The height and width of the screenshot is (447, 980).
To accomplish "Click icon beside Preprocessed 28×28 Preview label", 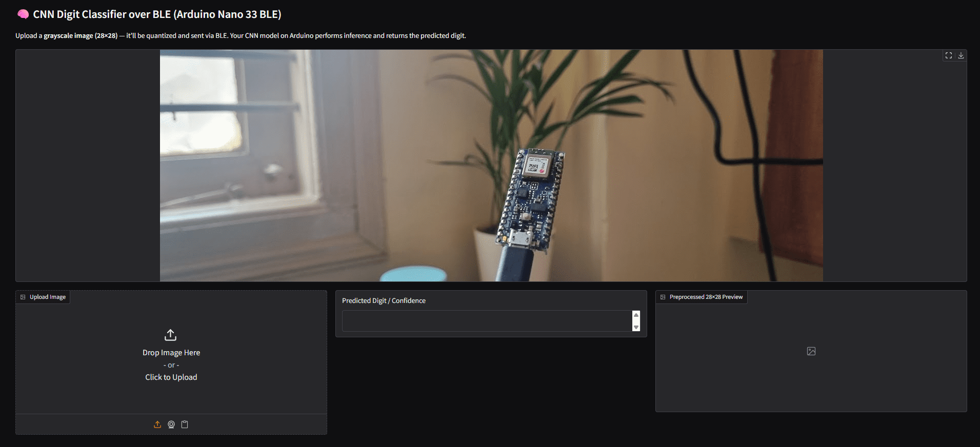I will coord(663,297).
